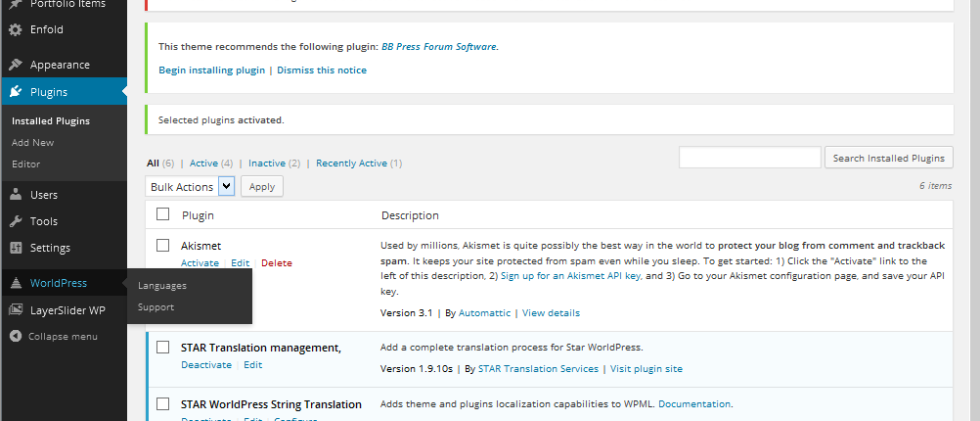Open the plugin Editor submenu item
The image size is (980, 421).
(x=25, y=164)
